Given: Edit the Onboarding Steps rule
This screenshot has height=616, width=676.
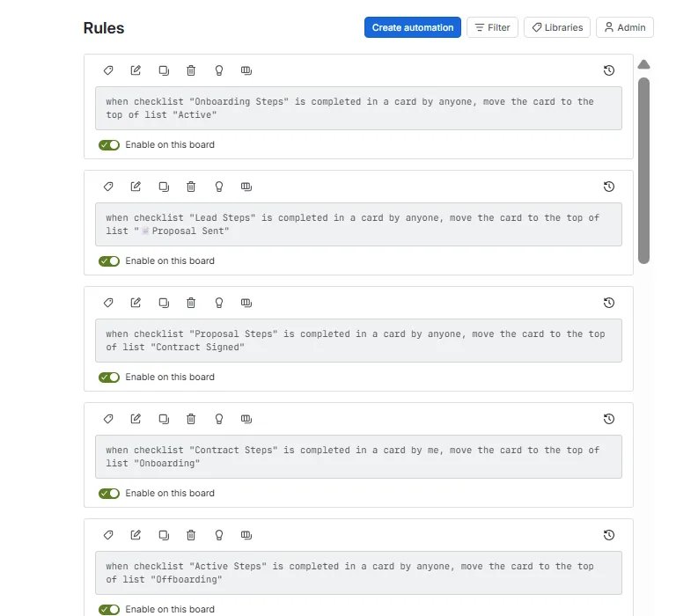Looking at the screenshot, I should (136, 70).
